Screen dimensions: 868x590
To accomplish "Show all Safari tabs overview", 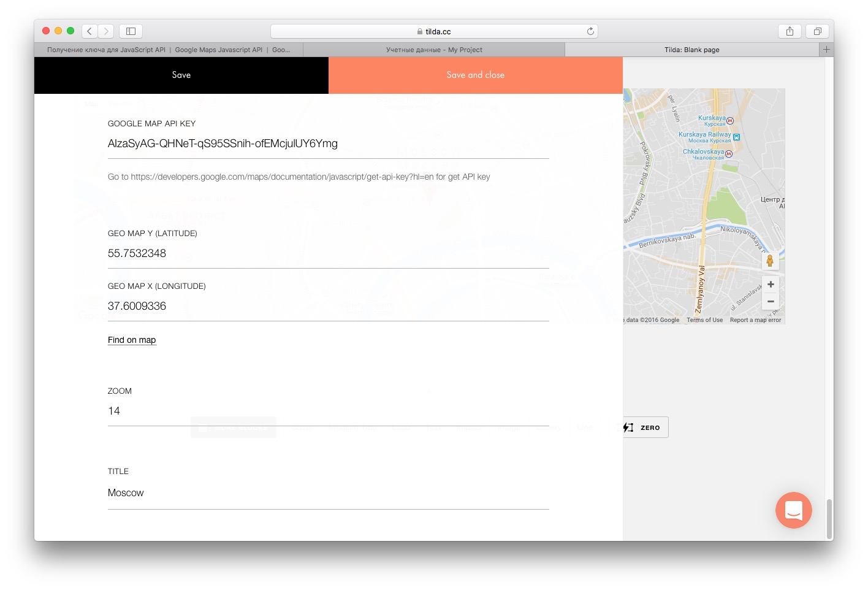I will 817,31.
